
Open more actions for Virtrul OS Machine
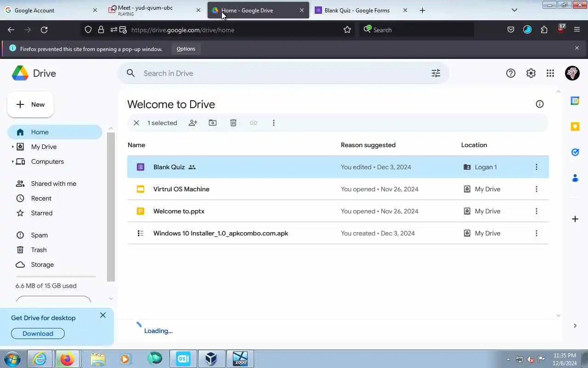click(x=536, y=189)
